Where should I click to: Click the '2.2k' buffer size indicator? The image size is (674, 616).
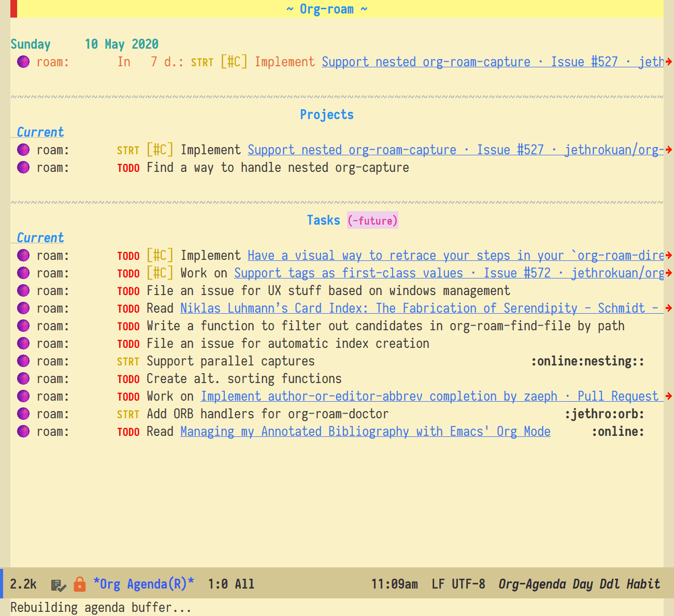point(23,584)
